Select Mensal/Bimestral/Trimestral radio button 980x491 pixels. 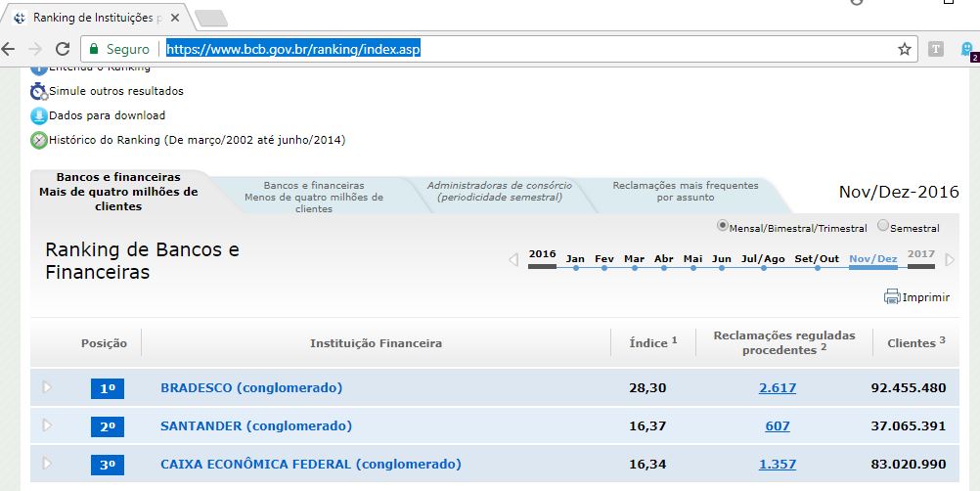click(723, 225)
